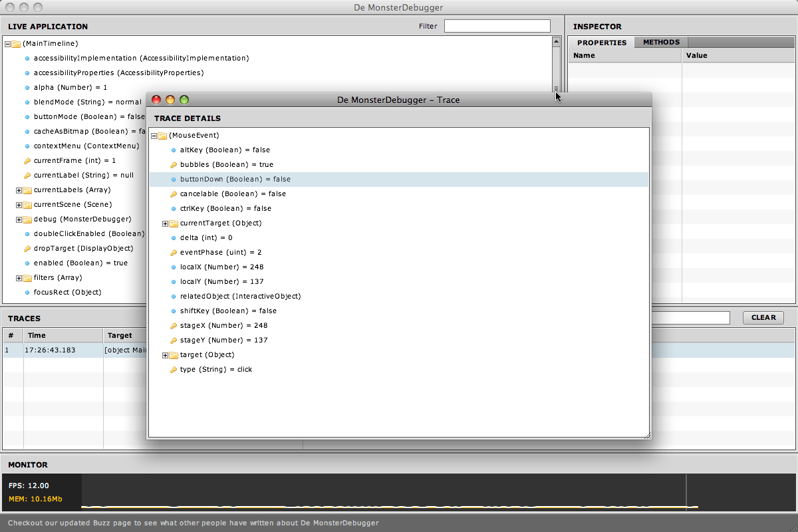Click the blue dot icon beside localY

click(x=174, y=282)
